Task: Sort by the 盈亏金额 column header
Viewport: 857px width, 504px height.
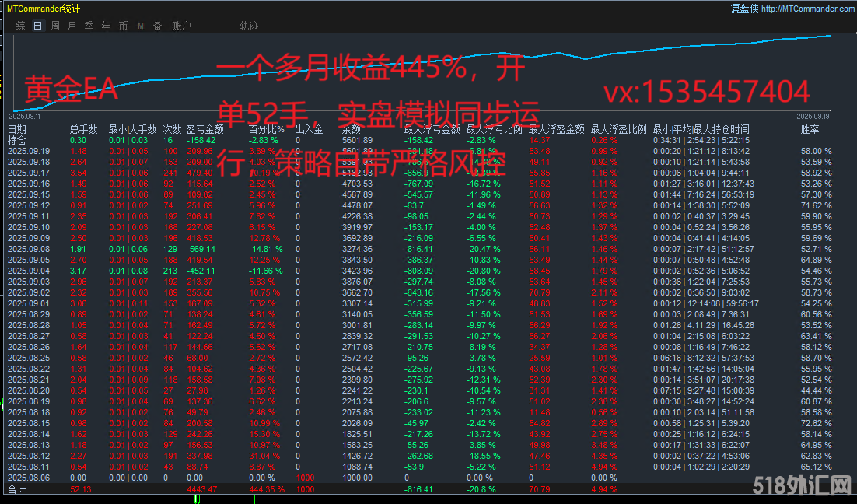Action: (205, 129)
